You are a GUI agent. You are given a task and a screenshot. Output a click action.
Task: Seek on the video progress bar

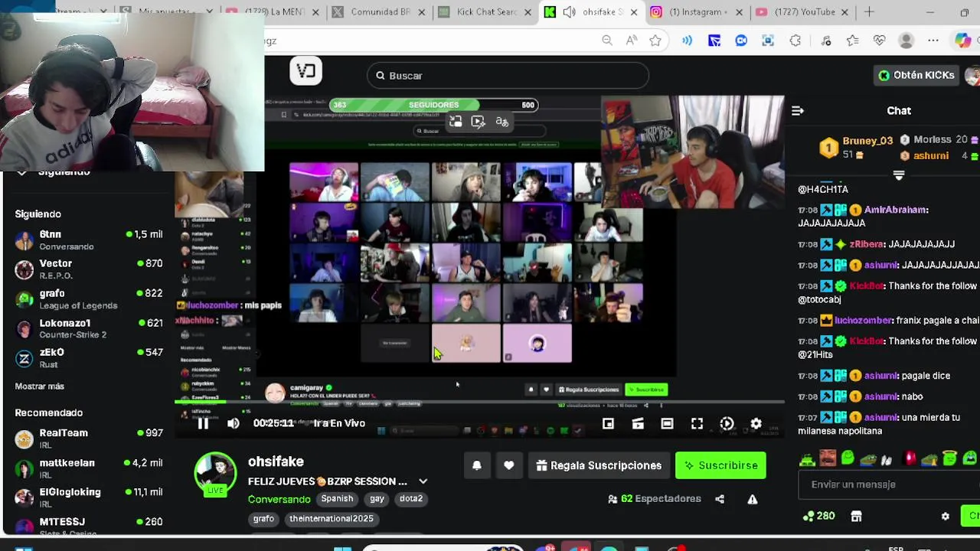click(x=479, y=402)
